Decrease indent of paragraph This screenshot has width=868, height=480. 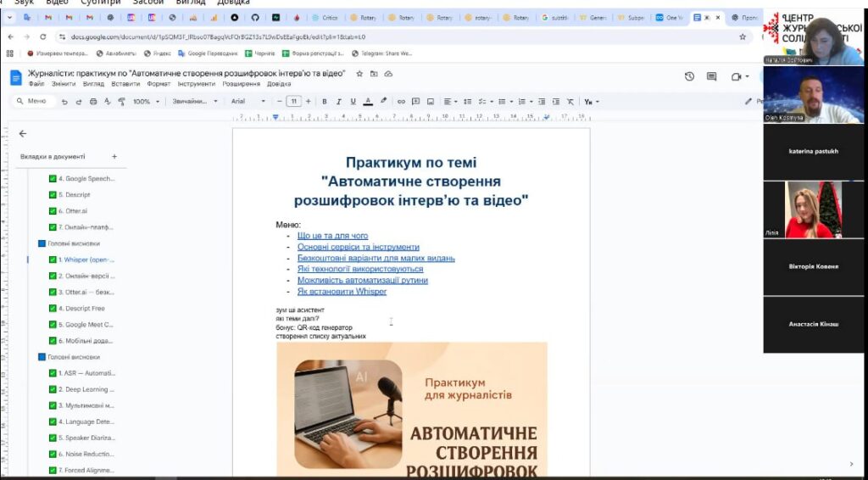[x=542, y=102]
